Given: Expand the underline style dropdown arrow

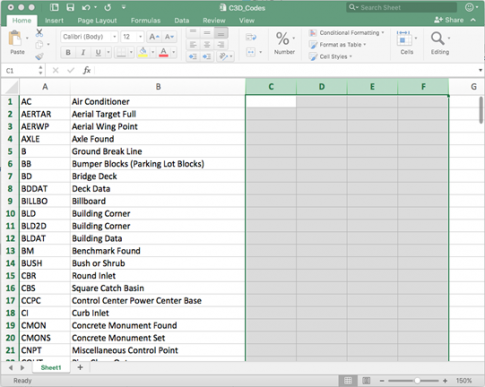Looking at the screenshot, I should (x=108, y=52).
